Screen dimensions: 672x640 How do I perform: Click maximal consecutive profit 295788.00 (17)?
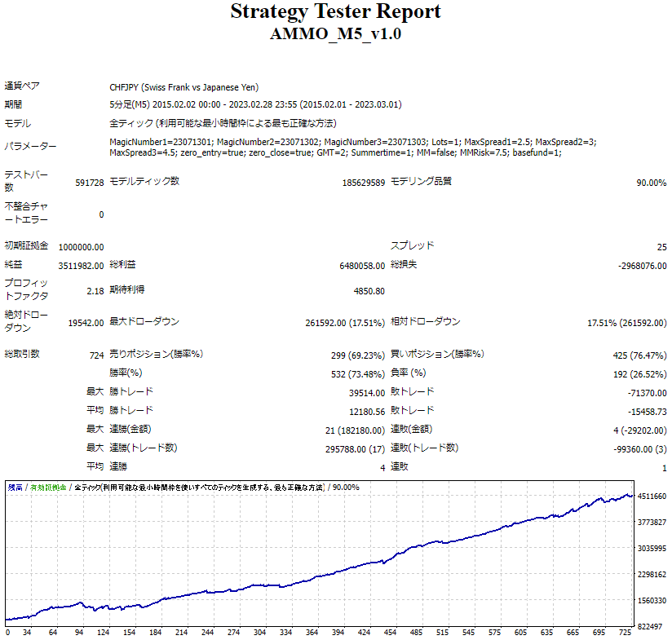(356, 449)
